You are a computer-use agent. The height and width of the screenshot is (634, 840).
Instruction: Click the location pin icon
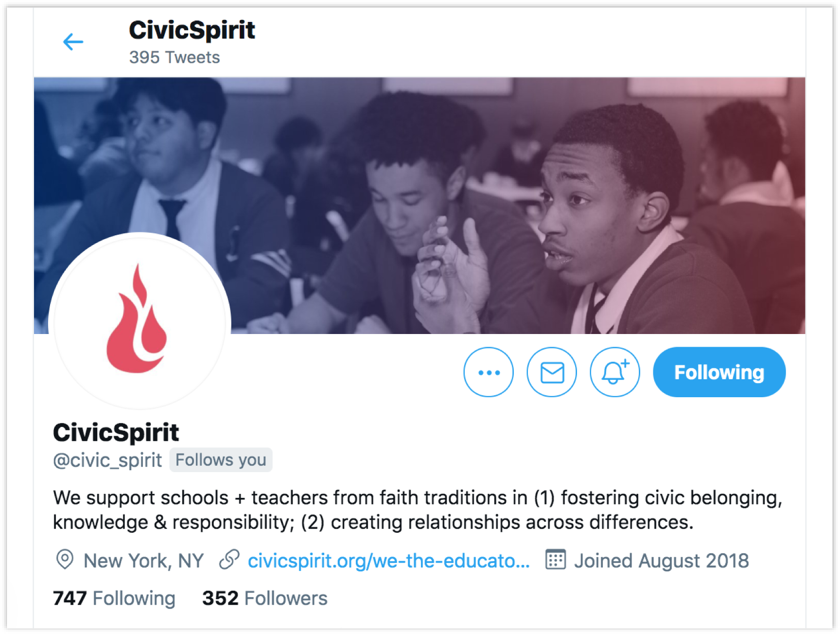click(65, 560)
